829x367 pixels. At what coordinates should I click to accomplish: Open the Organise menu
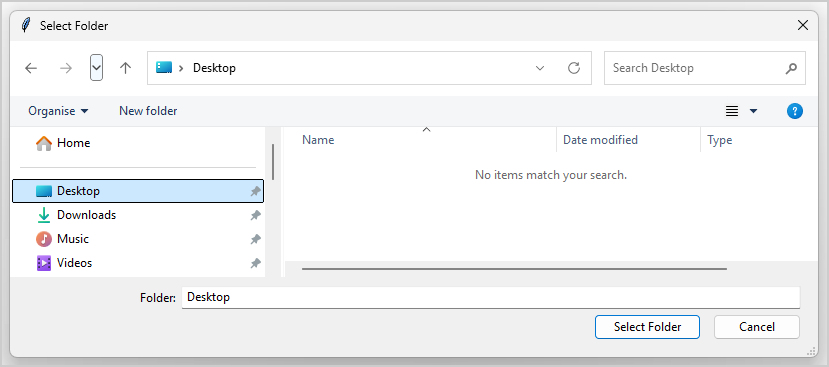pyautogui.click(x=58, y=111)
